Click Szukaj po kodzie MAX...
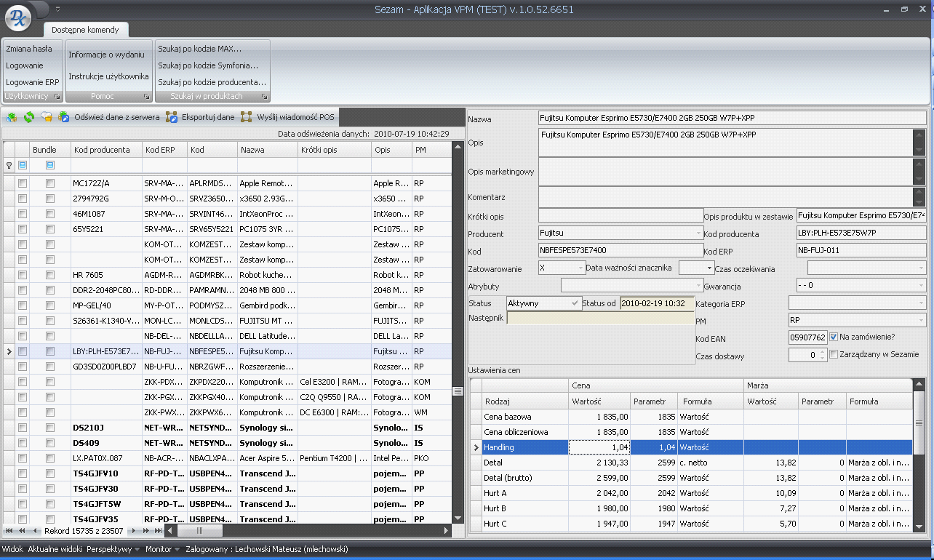This screenshot has height=560, width=934. tap(200, 49)
